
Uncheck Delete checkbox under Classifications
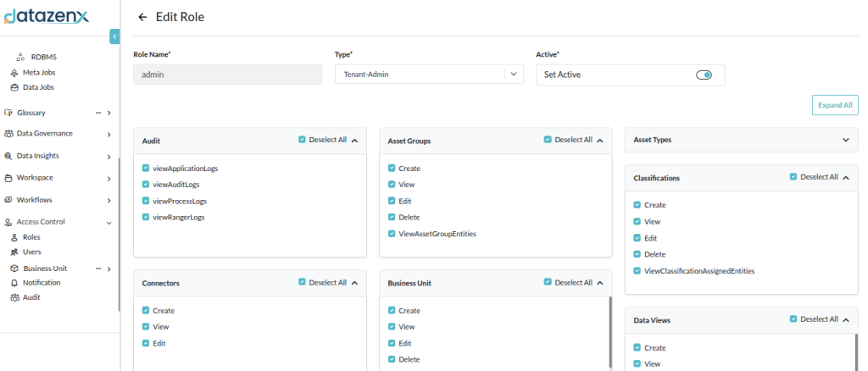[637, 254]
